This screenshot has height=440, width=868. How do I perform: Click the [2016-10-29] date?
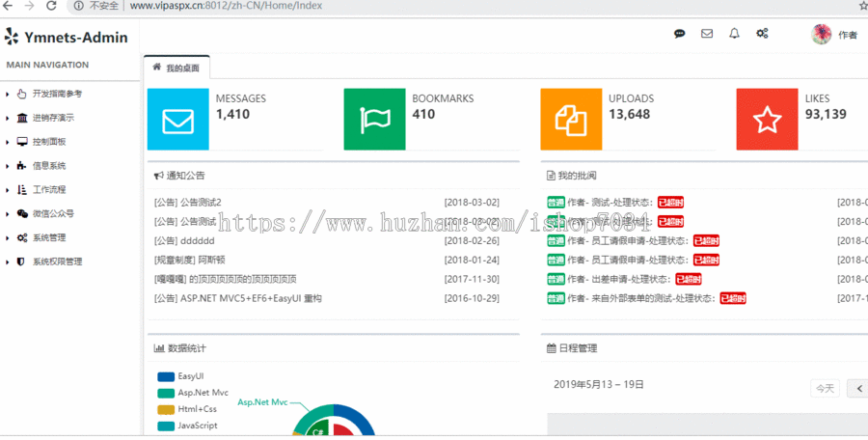472,298
